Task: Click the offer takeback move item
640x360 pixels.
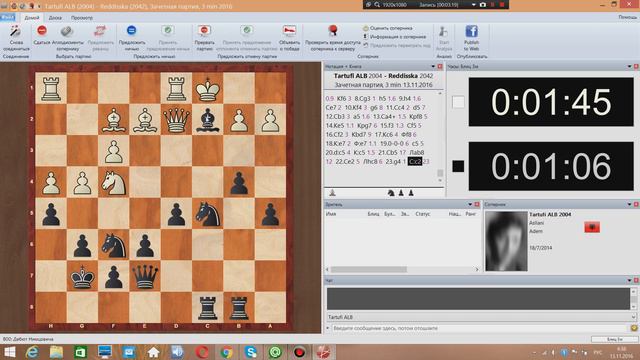Action: [397, 45]
